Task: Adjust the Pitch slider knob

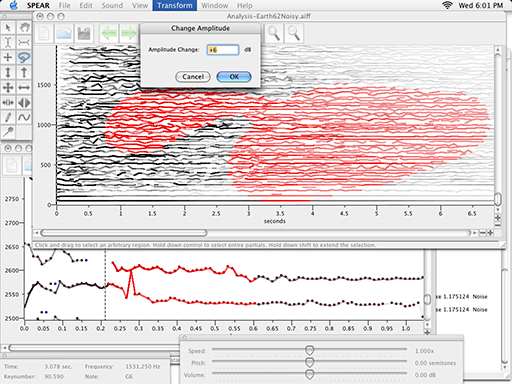Action: coord(310,362)
